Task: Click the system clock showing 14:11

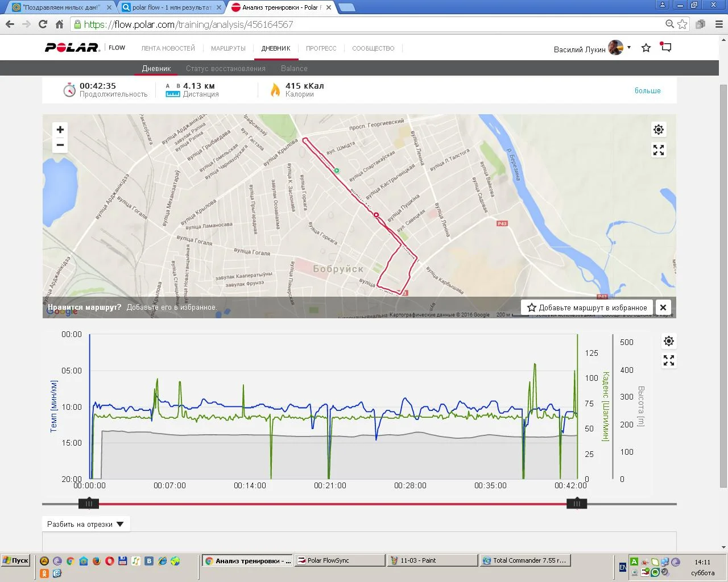Action: click(702, 562)
